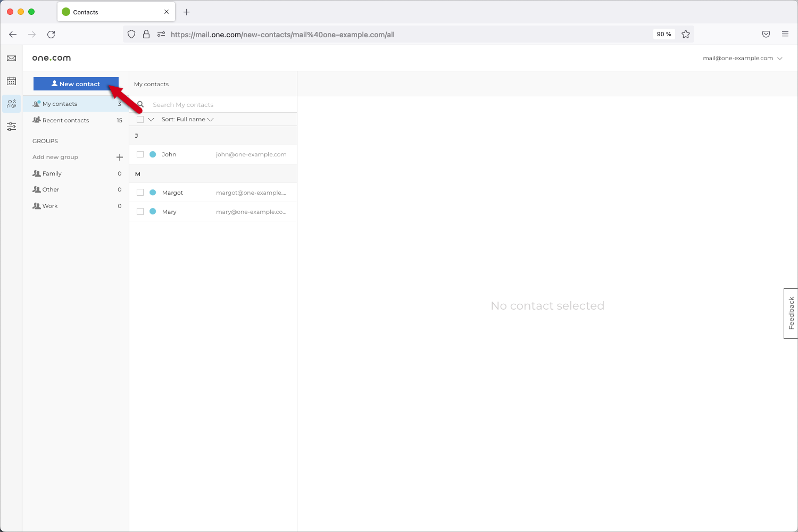Screen dimensions: 798x532
Task: Click the plus icon beside Add new group
Action: (120, 157)
